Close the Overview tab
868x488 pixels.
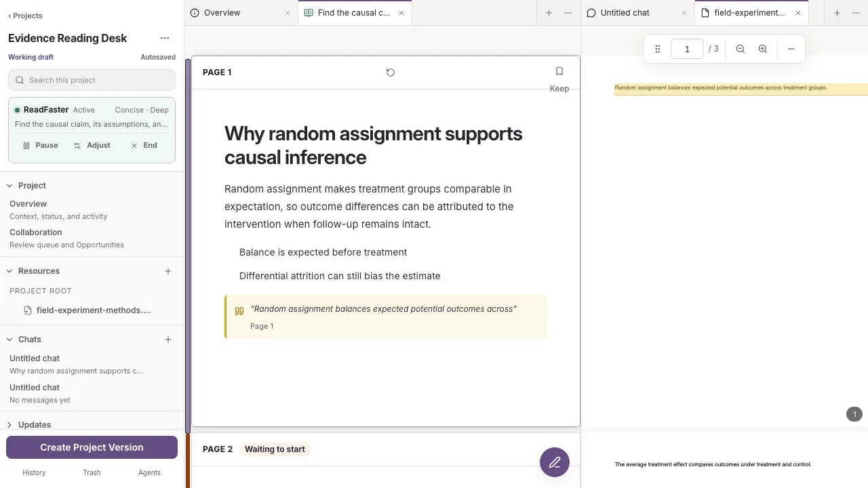coord(288,13)
